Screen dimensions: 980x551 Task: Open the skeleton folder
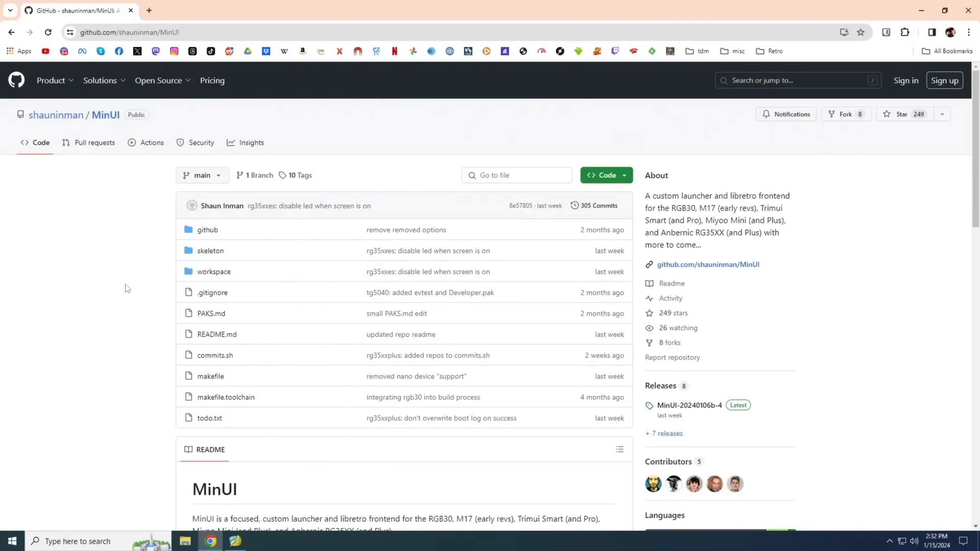pyautogui.click(x=210, y=251)
